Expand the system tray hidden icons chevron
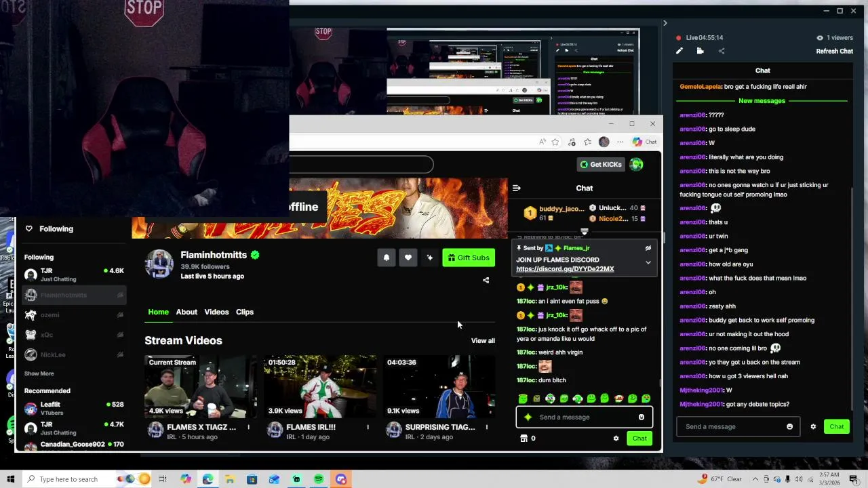Viewport: 868px width, 488px height. (x=755, y=479)
